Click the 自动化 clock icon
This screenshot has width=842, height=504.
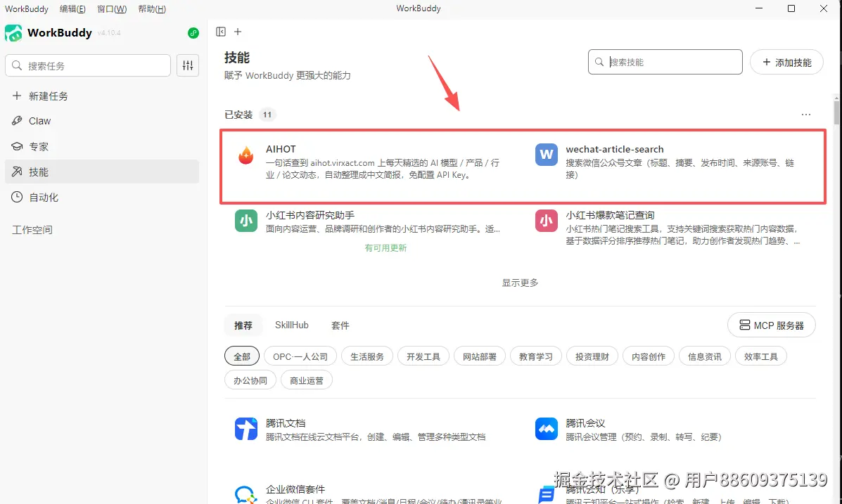click(x=17, y=197)
